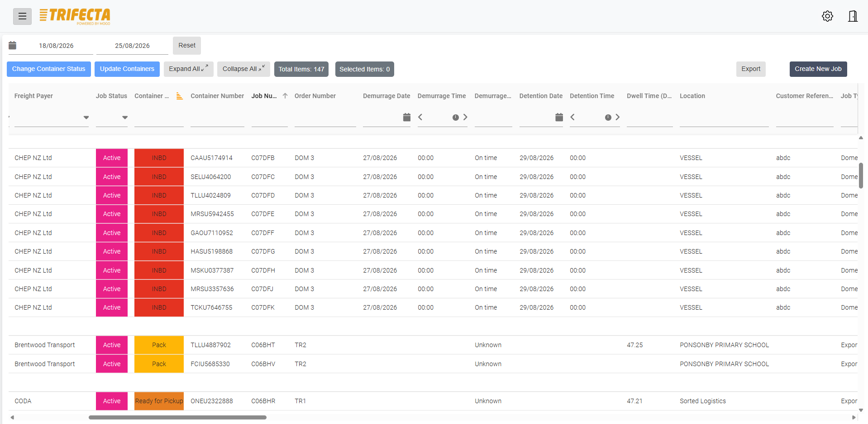Image resolution: width=868 pixels, height=424 pixels.
Task: Click the Export button
Action: [x=751, y=69]
